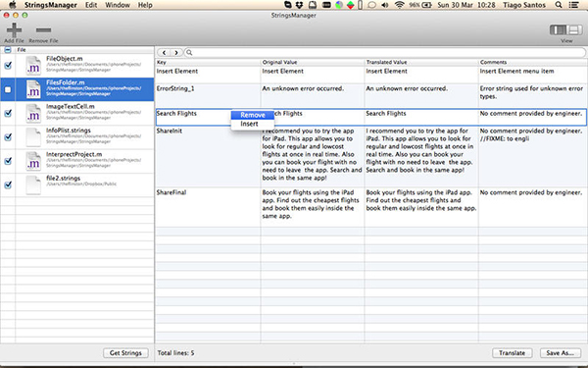Open the Help menu
Viewport: 588px width, 368px height.
(145, 5)
